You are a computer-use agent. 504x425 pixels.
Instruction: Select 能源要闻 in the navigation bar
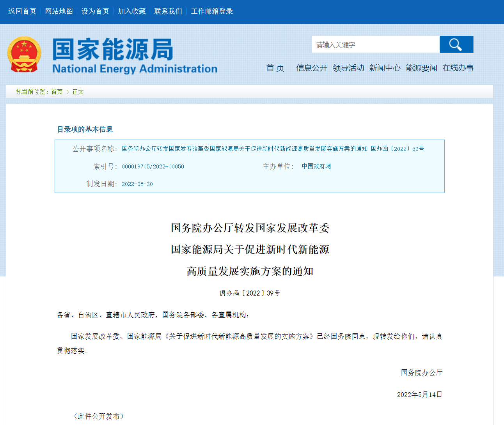point(421,68)
